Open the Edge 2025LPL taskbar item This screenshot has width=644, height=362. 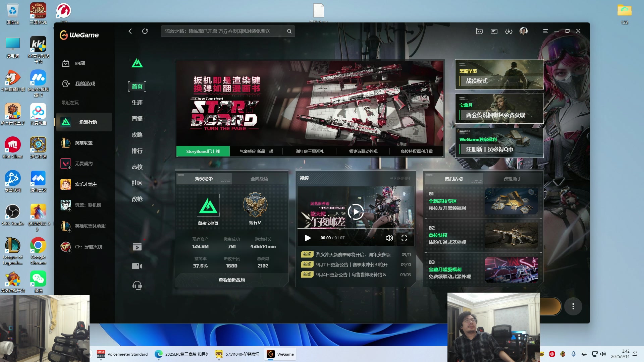[x=181, y=354]
